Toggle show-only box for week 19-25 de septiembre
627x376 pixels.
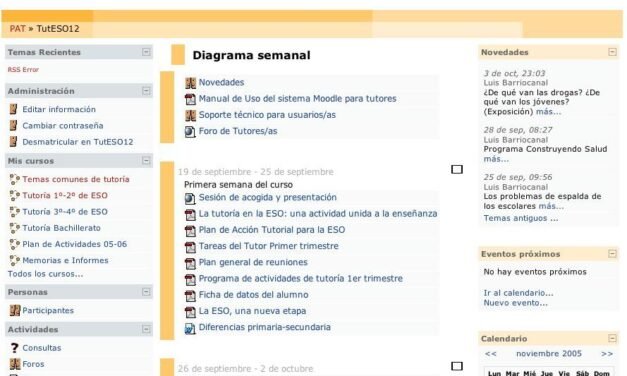[x=457, y=169]
